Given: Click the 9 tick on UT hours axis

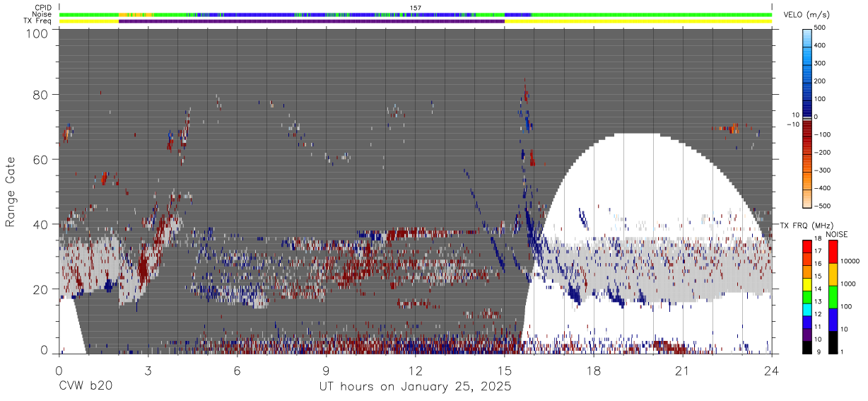Looking at the screenshot, I should [327, 370].
